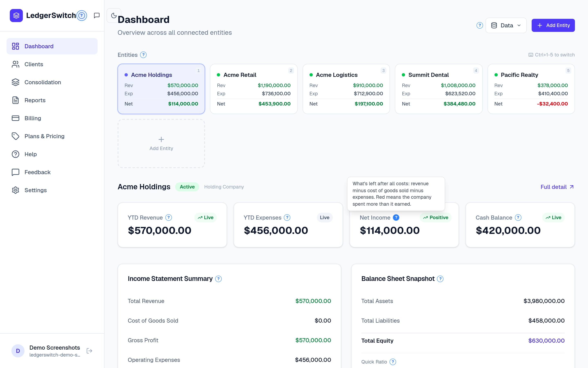Click help icon beside Income Statement Summary
This screenshot has width=588, height=368.
click(218, 279)
